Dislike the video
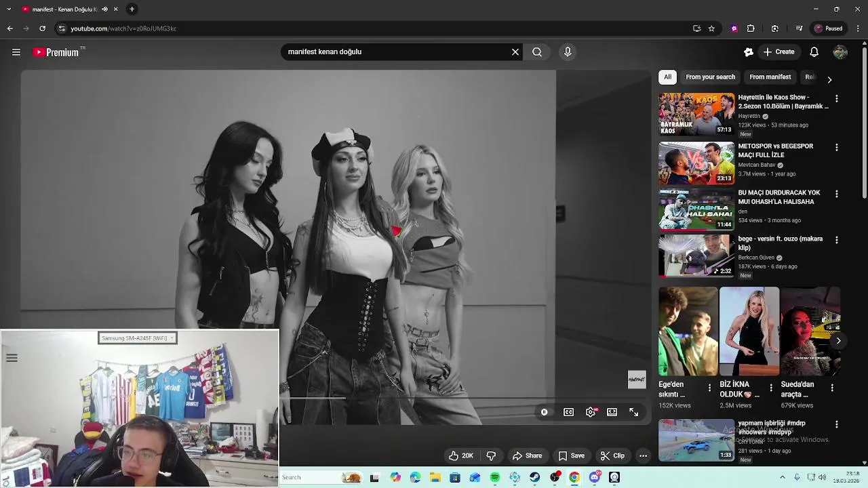 pos(492,455)
